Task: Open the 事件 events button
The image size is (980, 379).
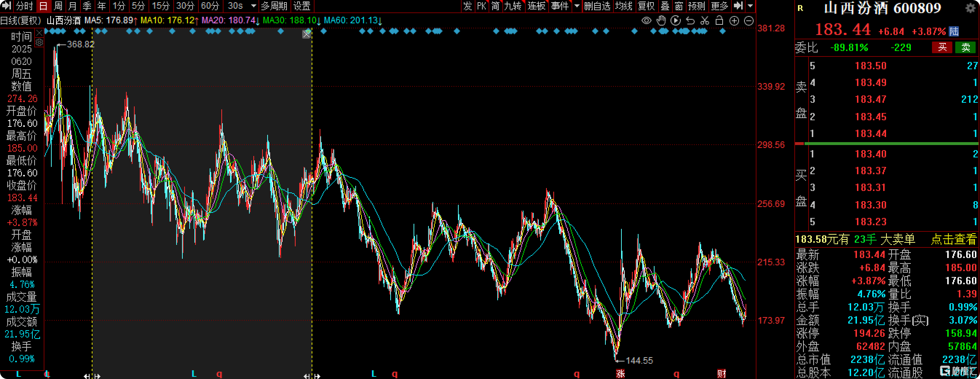Action: pyautogui.click(x=560, y=6)
